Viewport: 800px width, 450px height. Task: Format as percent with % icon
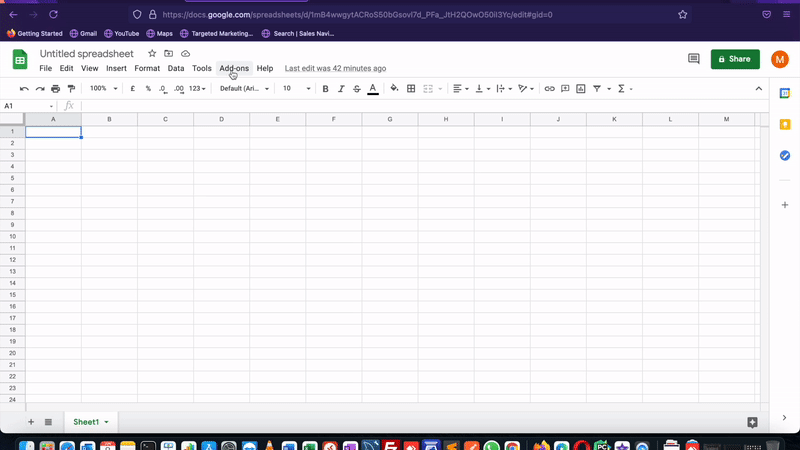coord(148,88)
